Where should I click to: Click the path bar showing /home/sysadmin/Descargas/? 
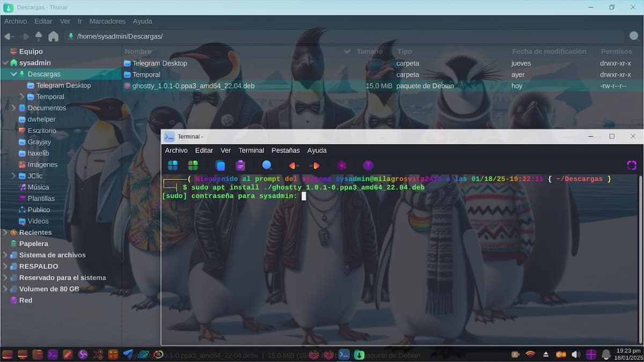pos(343,36)
